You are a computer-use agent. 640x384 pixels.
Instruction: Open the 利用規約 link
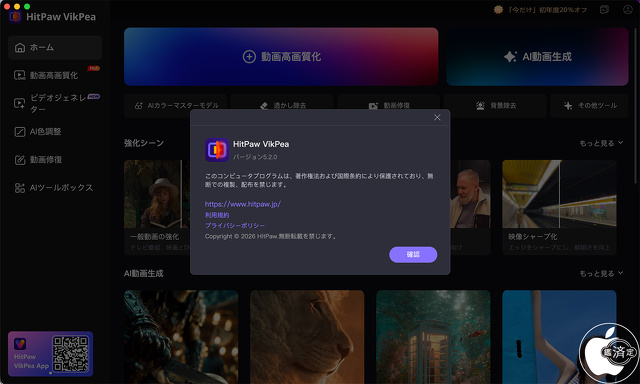click(x=217, y=215)
